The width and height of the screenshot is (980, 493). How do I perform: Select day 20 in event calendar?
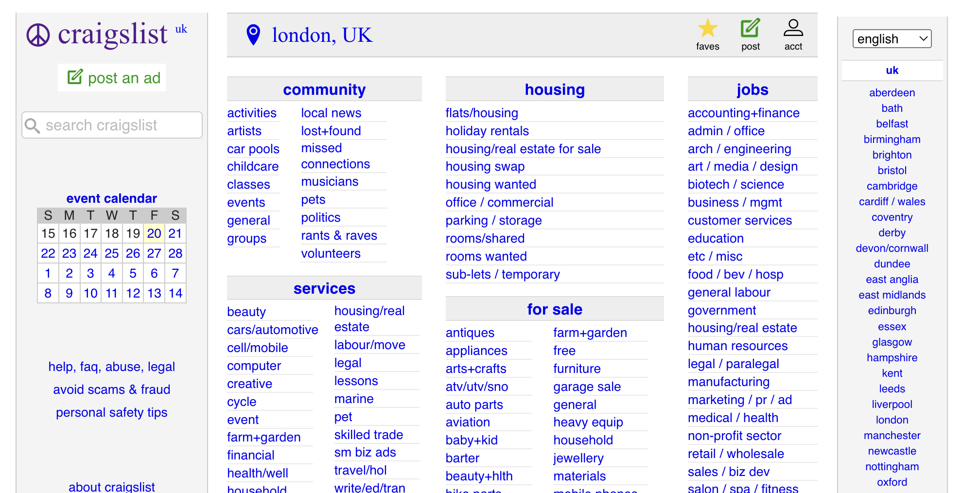(x=154, y=233)
